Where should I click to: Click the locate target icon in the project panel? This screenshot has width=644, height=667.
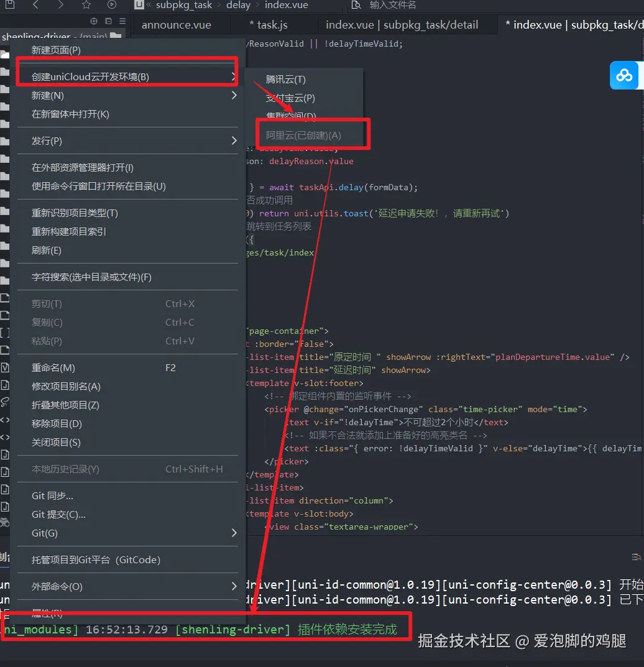pyautogui.click(x=94, y=21)
